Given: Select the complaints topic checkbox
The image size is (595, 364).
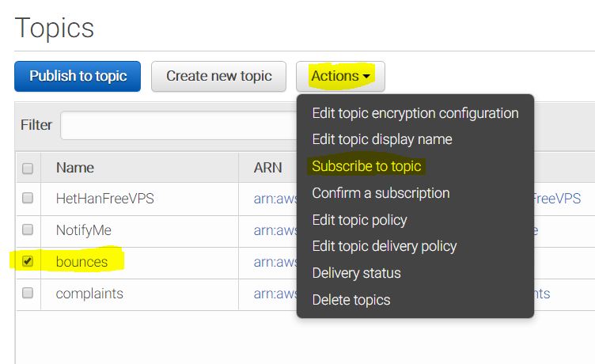Looking at the screenshot, I should [28, 294].
